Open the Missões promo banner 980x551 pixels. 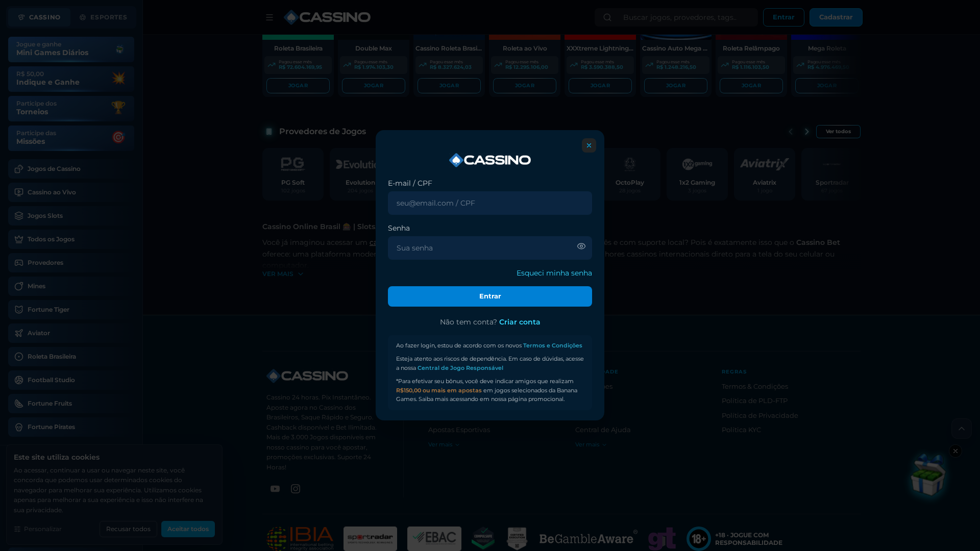click(x=71, y=138)
